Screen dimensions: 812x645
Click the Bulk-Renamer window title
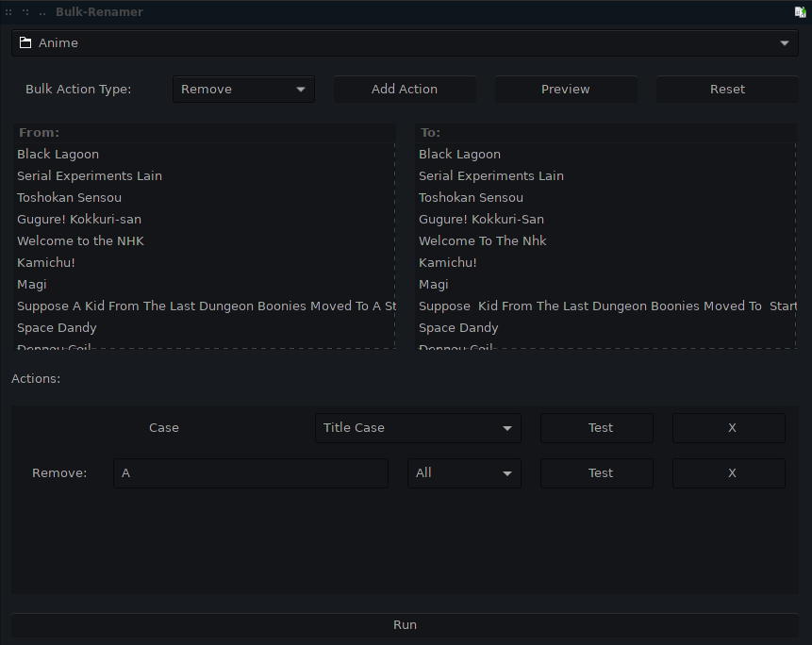tap(99, 12)
